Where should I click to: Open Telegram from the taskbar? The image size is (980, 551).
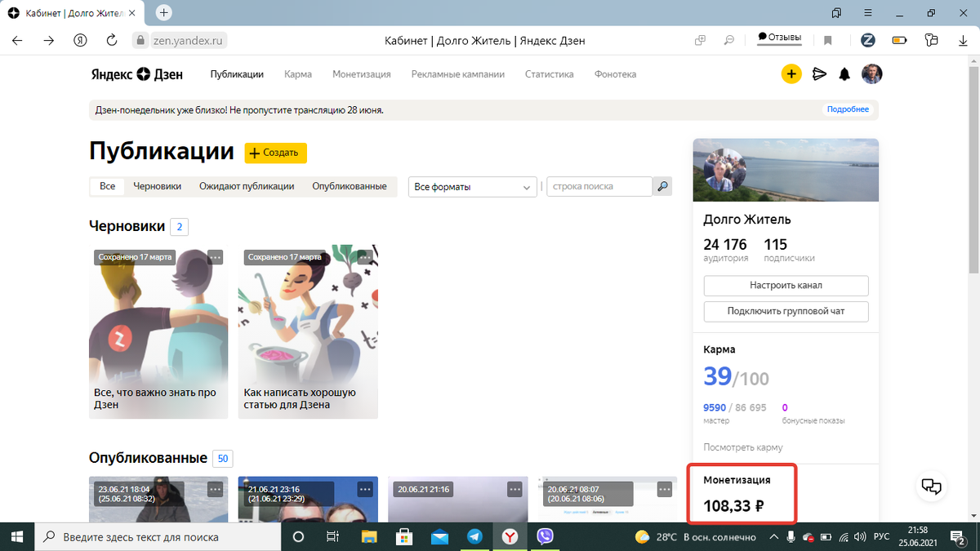point(474,536)
